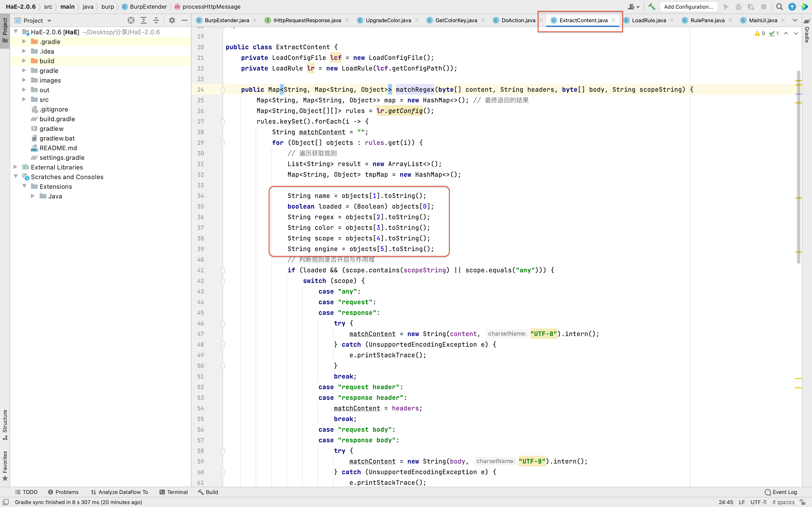Image resolution: width=812 pixels, height=507 pixels.
Task: Toggle fold marker at line 41
Action: [223, 270]
